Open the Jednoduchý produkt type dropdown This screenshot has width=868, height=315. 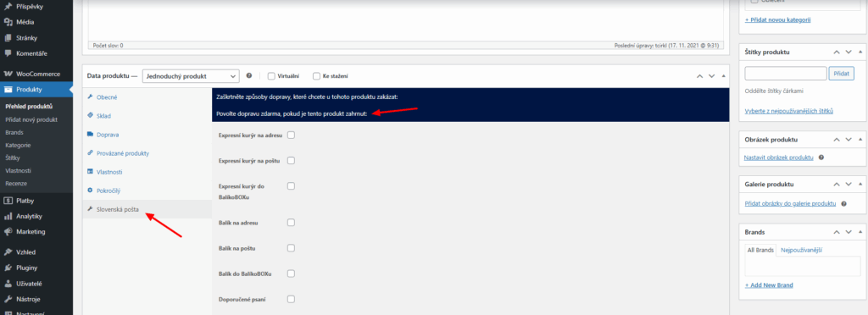point(191,76)
